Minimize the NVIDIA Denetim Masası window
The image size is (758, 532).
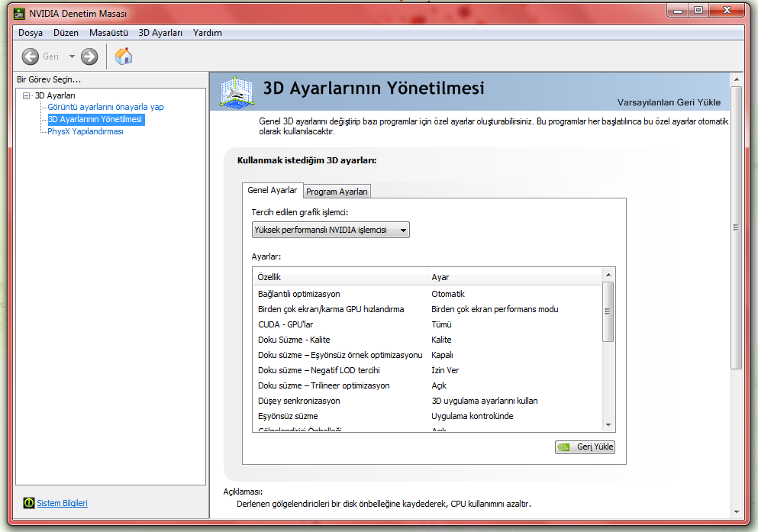678,11
